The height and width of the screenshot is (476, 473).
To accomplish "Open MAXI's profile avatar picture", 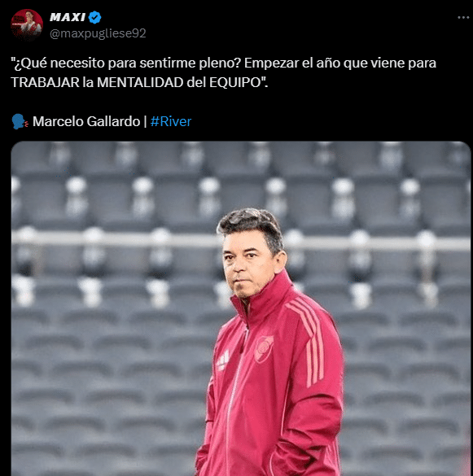I will [27, 25].
